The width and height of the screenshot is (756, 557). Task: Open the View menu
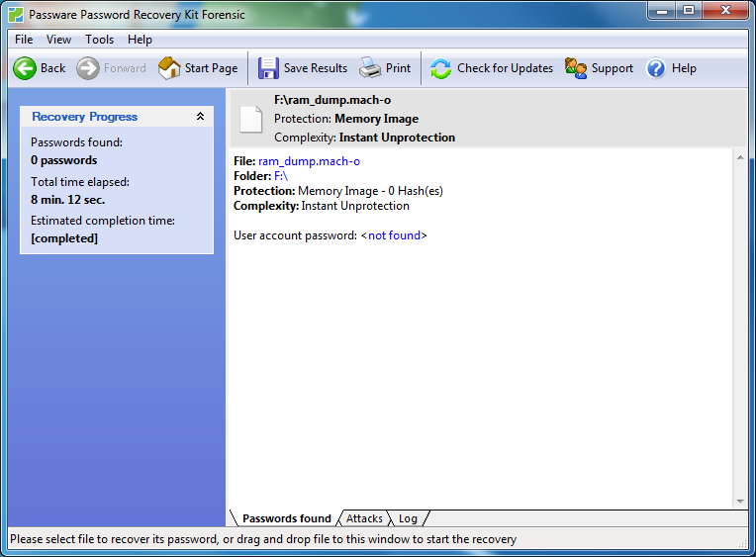(58, 40)
